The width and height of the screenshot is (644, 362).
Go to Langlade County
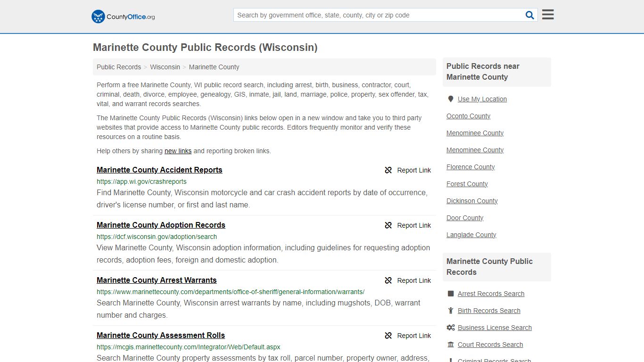click(471, 235)
